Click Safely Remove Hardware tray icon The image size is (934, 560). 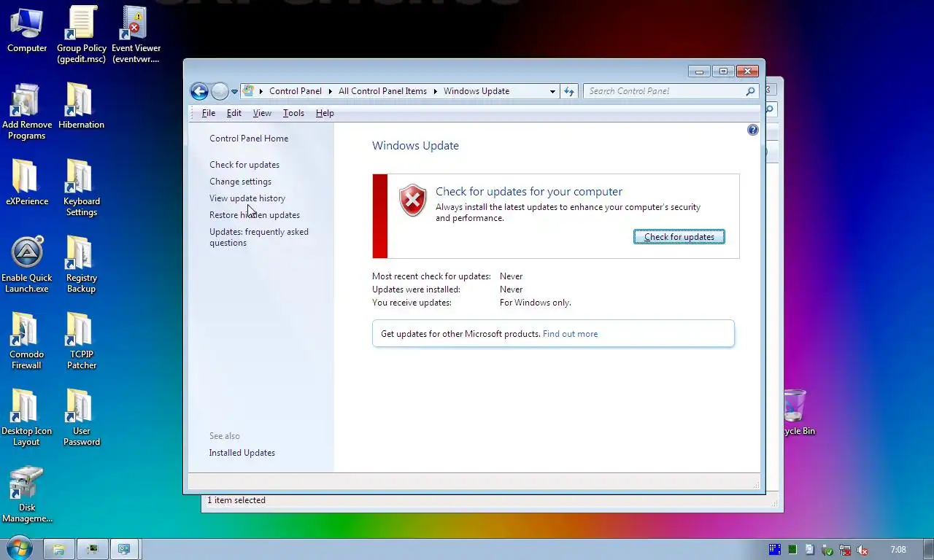click(827, 550)
